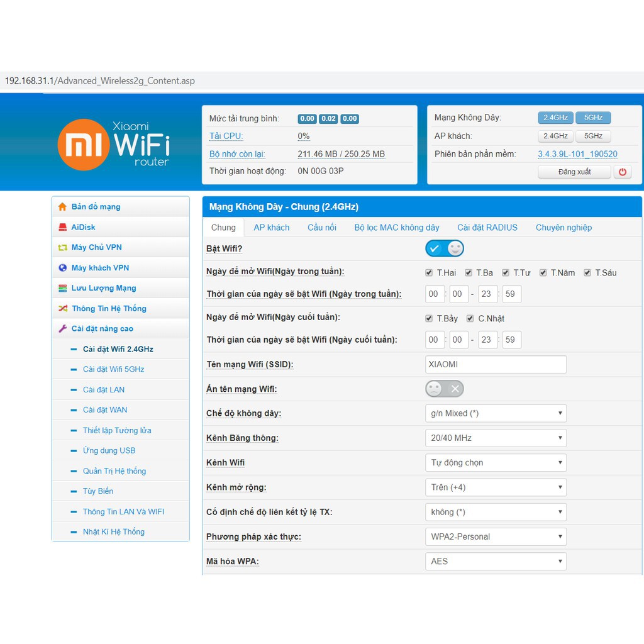Toggle the Bật Wifi switch off
Screen dimensions: 644x644
pyautogui.click(x=445, y=248)
